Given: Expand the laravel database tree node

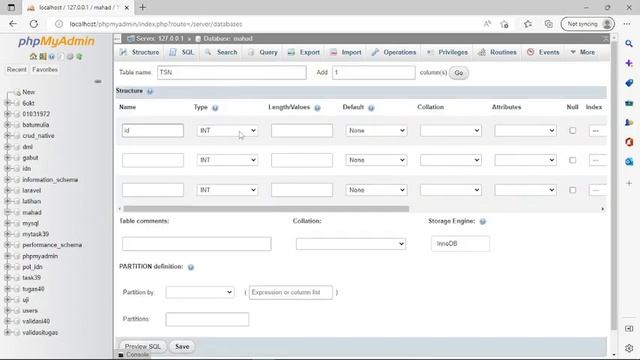Looking at the screenshot, I should 7,190.
